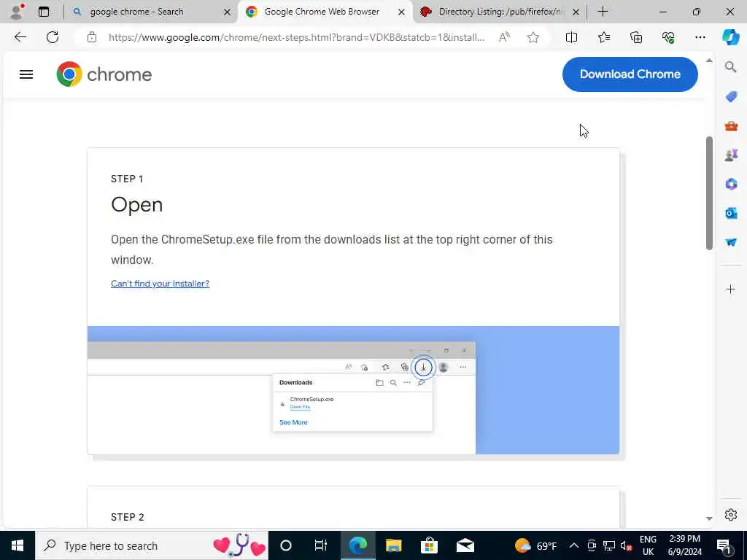Show hidden system tray icons
747x560 pixels.
(x=574, y=545)
